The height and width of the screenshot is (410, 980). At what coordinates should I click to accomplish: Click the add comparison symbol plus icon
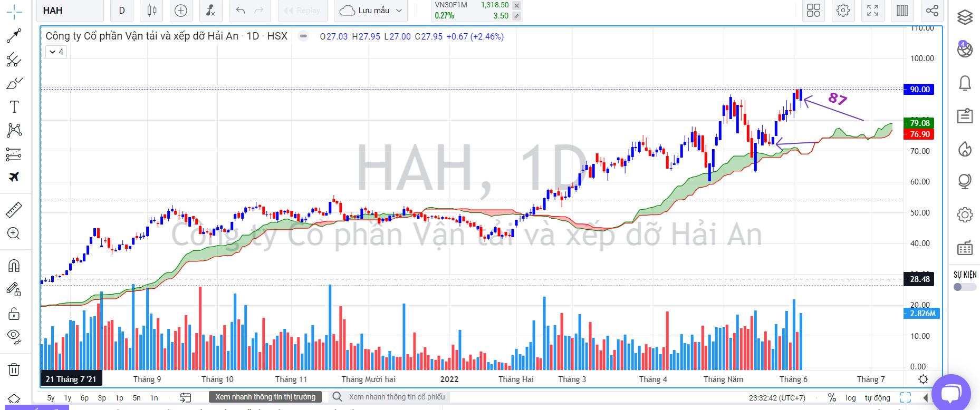(x=181, y=11)
